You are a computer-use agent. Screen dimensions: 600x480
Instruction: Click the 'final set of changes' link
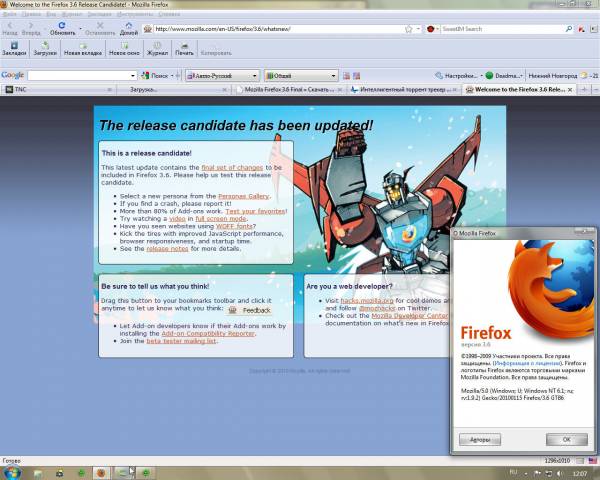232,168
